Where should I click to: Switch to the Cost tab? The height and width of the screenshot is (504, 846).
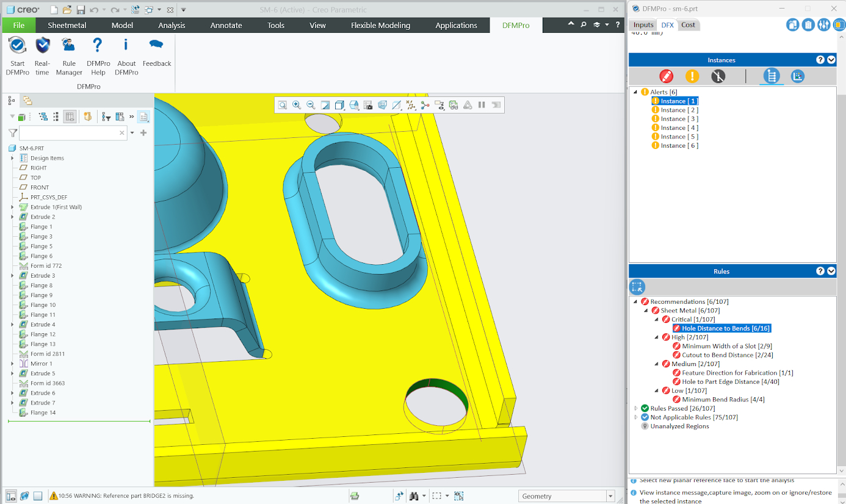688,25
